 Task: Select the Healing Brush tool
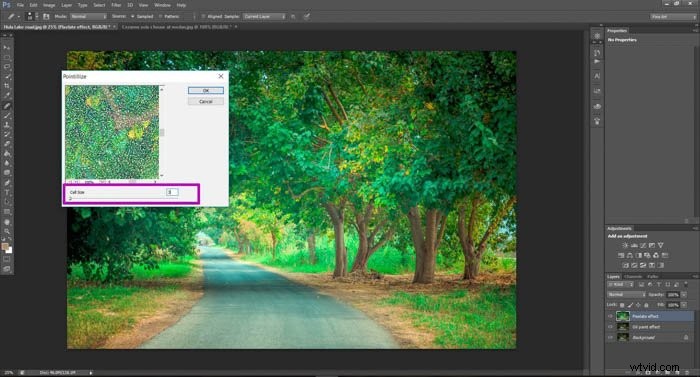click(x=7, y=106)
